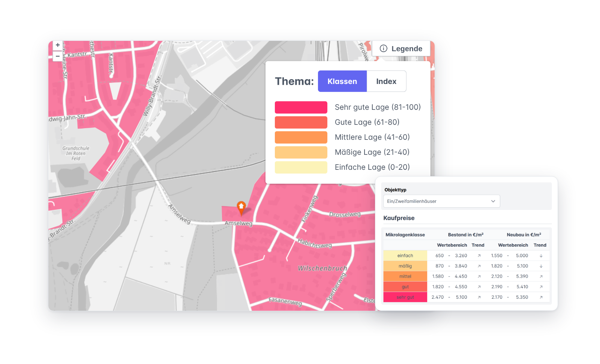Screen dimensions: 600x364
Task: Click the Grundschule Im Roten Feld label
Action: 76,153
